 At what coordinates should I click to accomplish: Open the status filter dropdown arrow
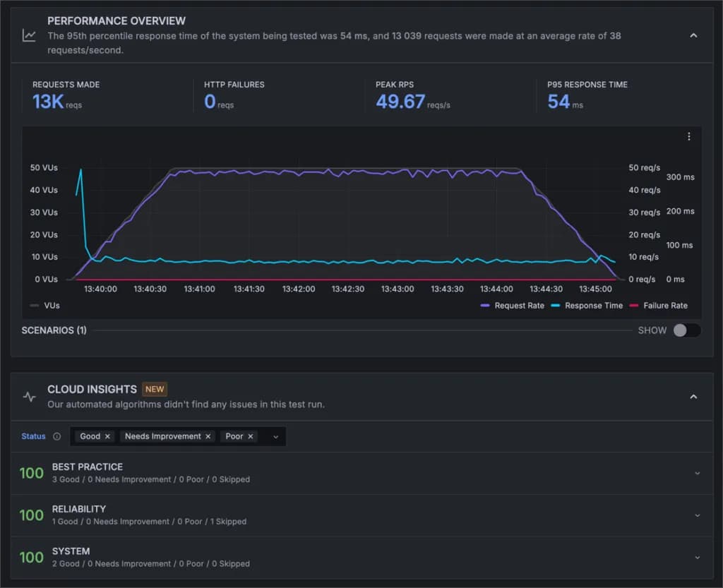275,436
